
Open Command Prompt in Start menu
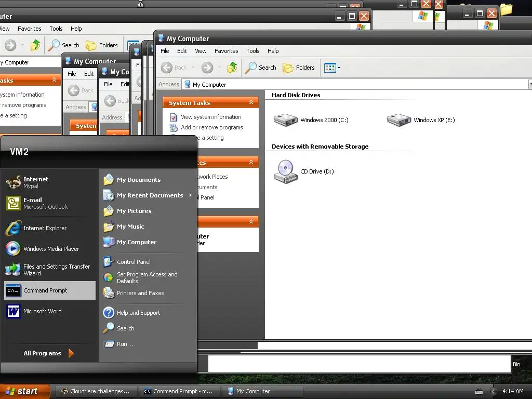[50, 290]
